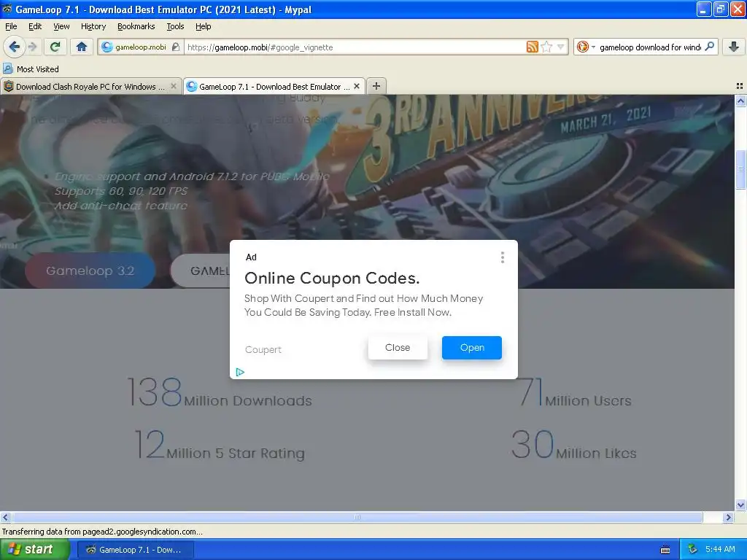
Task: Click the Open button in the ad
Action: (x=472, y=348)
